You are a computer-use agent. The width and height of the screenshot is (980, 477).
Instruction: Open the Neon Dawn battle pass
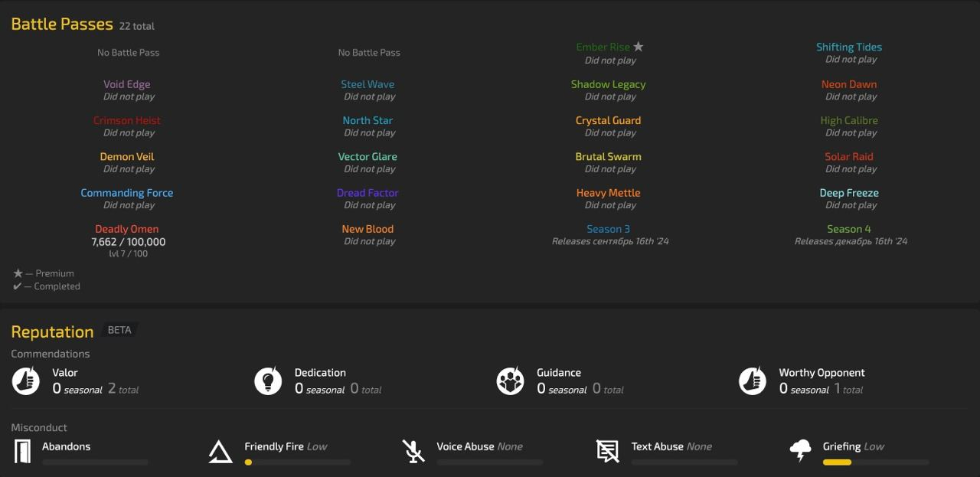[849, 84]
